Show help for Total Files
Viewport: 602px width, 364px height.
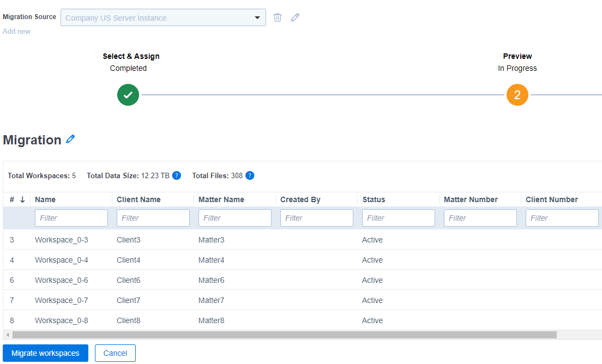pyautogui.click(x=250, y=175)
